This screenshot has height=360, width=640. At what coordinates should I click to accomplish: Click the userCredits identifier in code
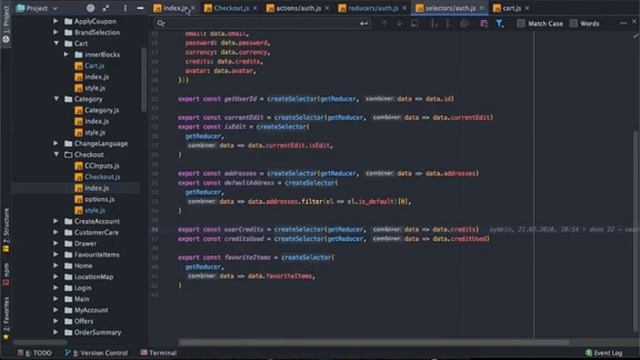(244, 229)
